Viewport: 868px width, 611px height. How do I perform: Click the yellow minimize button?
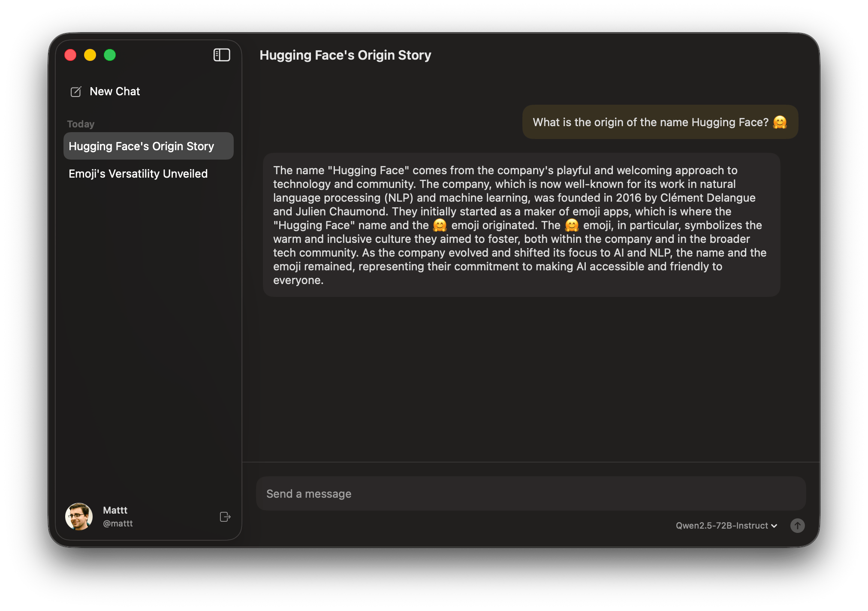(90, 55)
